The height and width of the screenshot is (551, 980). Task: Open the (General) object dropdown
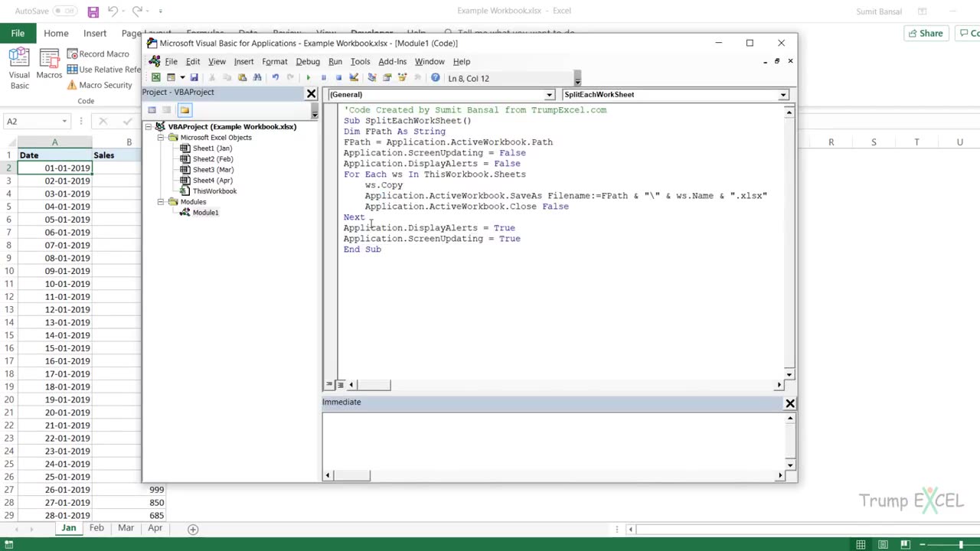tap(549, 95)
